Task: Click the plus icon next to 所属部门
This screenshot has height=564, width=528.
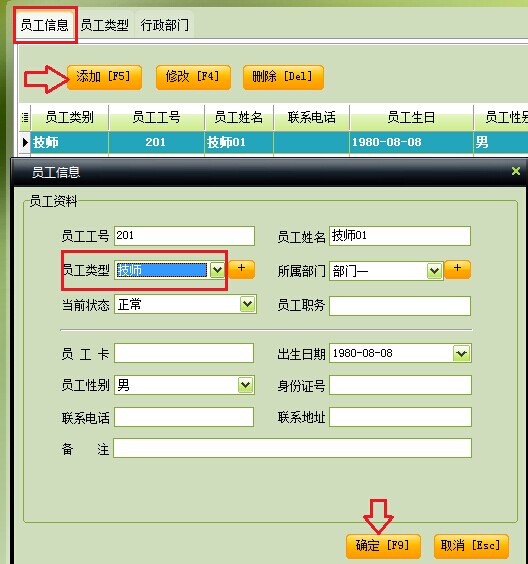Action: 457,269
